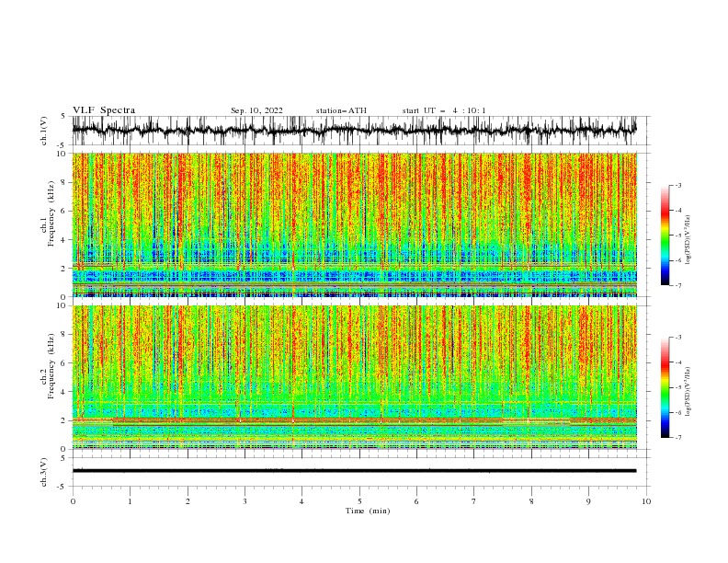
Task: Click the 'ch.3(V)' waveform axis label
Action: pyautogui.click(x=44, y=472)
